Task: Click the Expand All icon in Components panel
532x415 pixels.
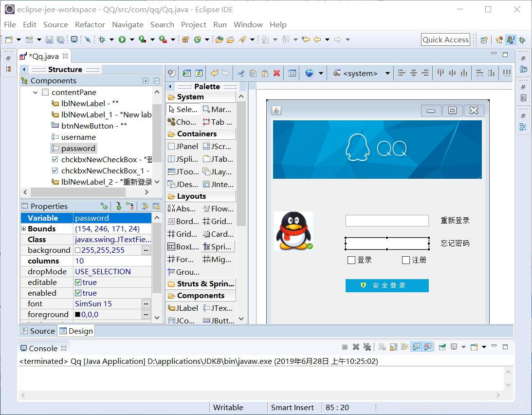Action: pyautogui.click(x=146, y=81)
